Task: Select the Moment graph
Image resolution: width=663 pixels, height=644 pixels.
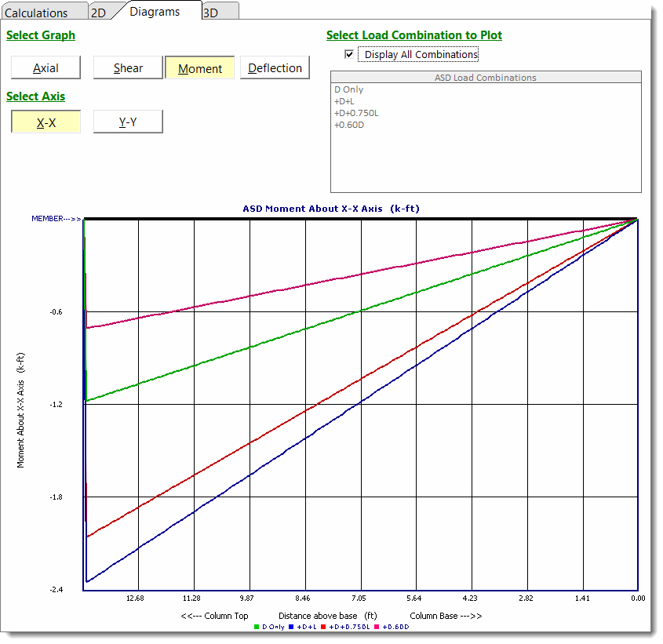Action: coord(199,67)
